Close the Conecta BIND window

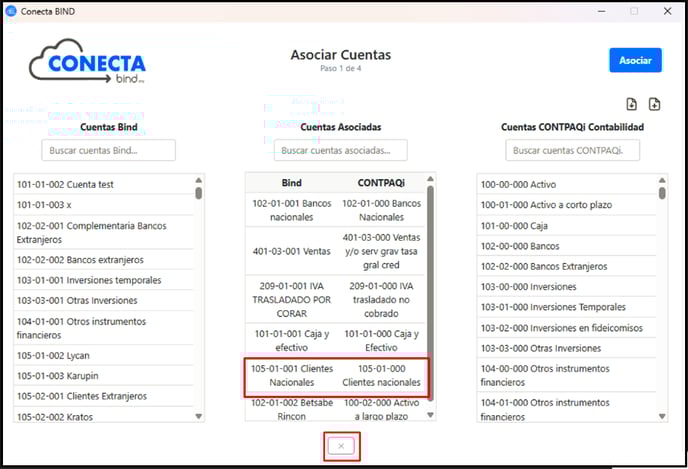tap(667, 11)
